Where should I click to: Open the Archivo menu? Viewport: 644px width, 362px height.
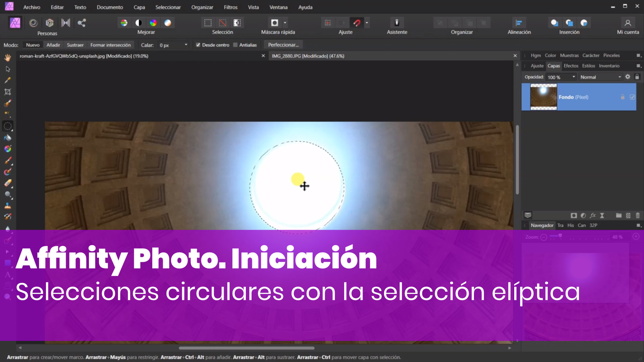point(32,7)
